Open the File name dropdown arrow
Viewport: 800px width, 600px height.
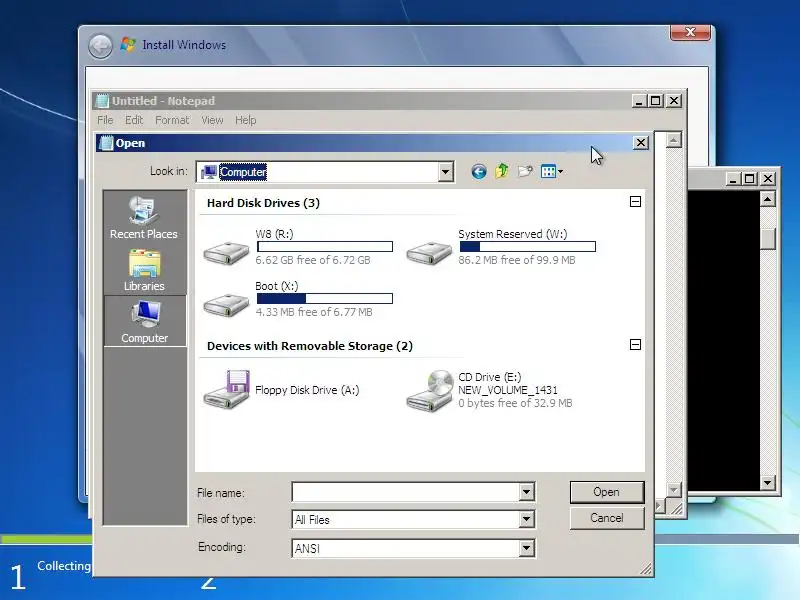527,492
